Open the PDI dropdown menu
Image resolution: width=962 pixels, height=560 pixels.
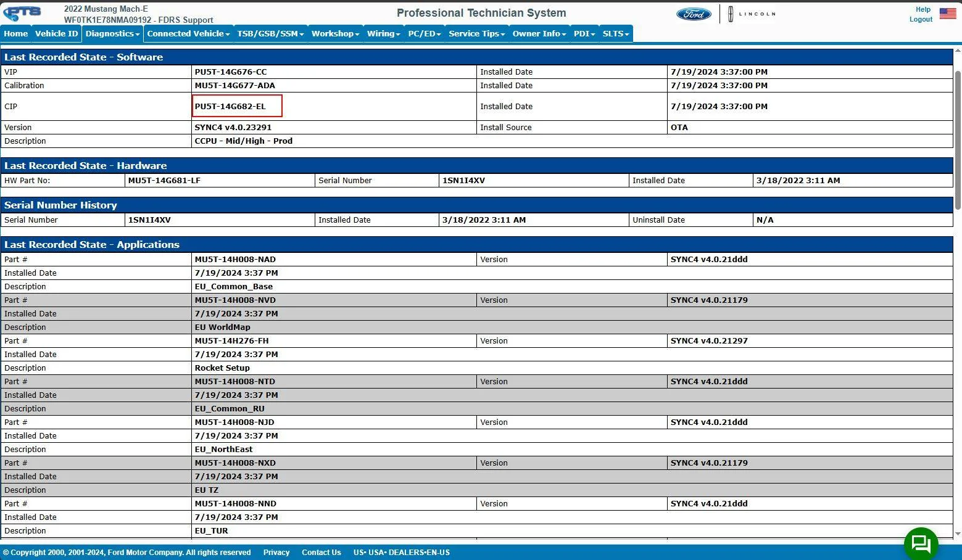(584, 33)
